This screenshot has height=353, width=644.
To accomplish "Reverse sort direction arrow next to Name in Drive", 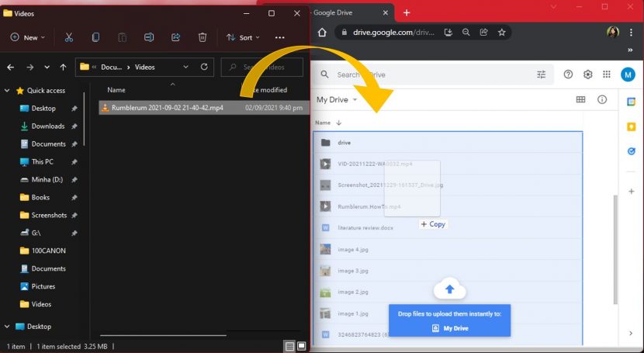I will 339,123.
